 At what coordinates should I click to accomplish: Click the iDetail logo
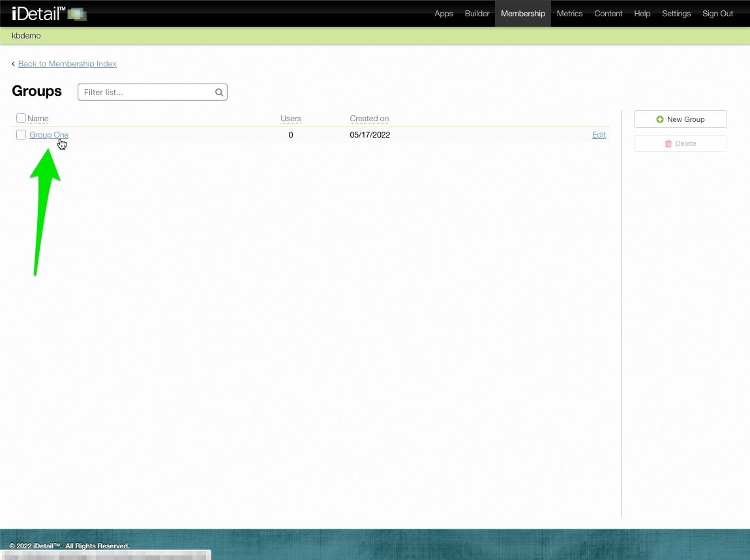pos(49,14)
